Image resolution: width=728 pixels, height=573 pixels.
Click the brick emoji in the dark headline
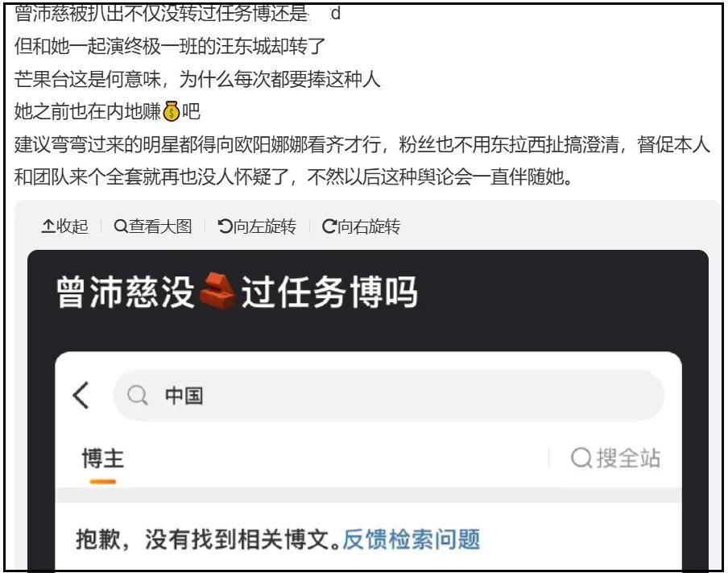tap(217, 292)
